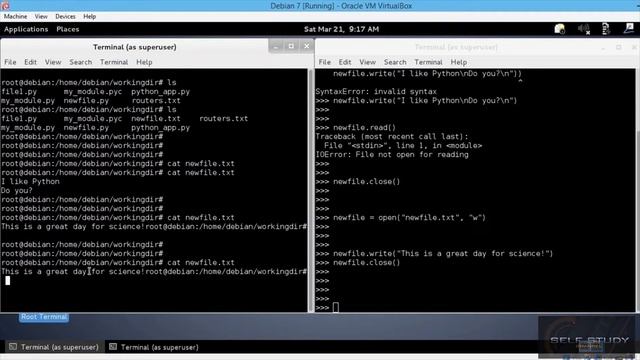Open the Search menu in right terminal

395,62
